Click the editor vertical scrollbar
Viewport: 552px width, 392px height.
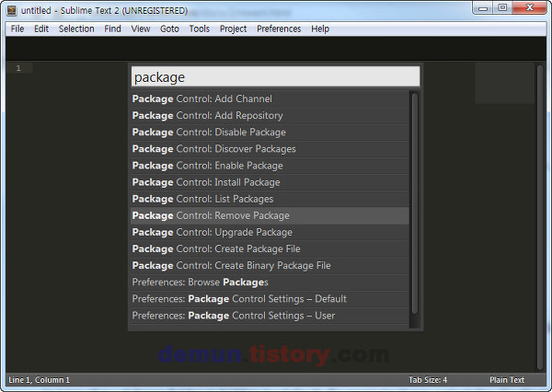pyautogui.click(x=540, y=216)
